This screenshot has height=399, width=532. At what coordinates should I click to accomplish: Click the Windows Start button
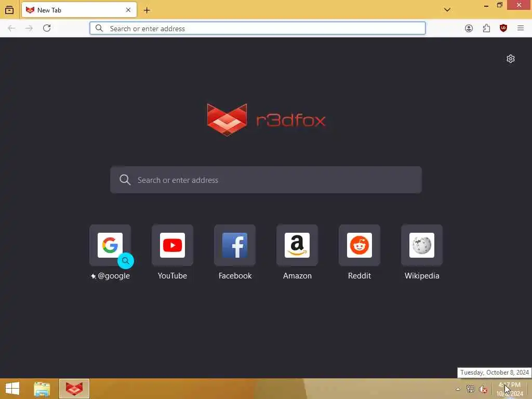(12, 389)
